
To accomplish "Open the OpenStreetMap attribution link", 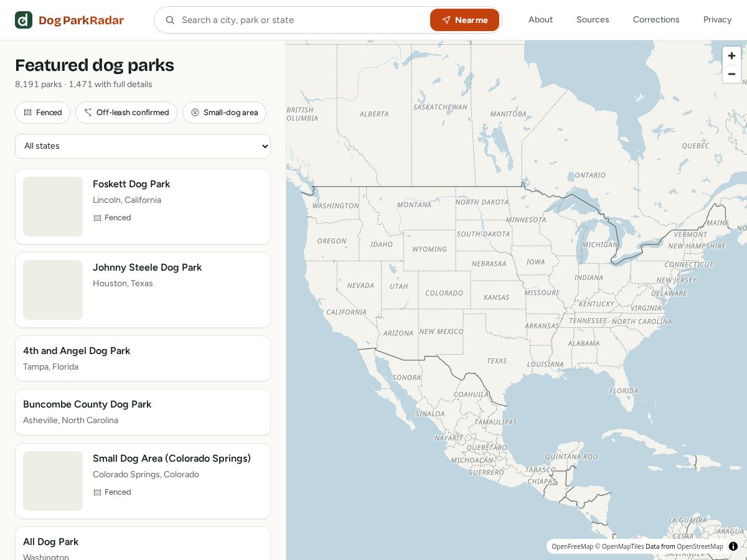I will click(x=700, y=546).
